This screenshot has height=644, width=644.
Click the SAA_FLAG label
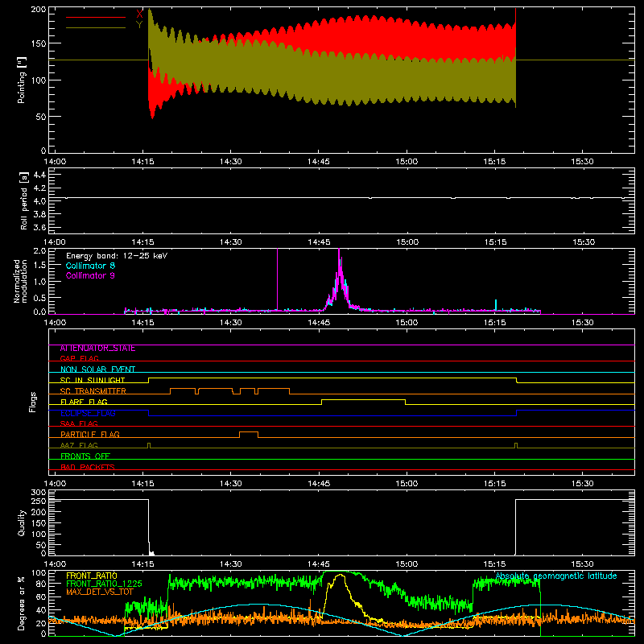click(x=79, y=423)
